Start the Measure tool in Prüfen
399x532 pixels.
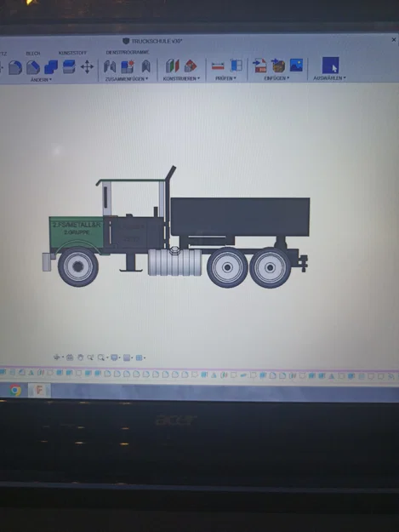coord(218,66)
